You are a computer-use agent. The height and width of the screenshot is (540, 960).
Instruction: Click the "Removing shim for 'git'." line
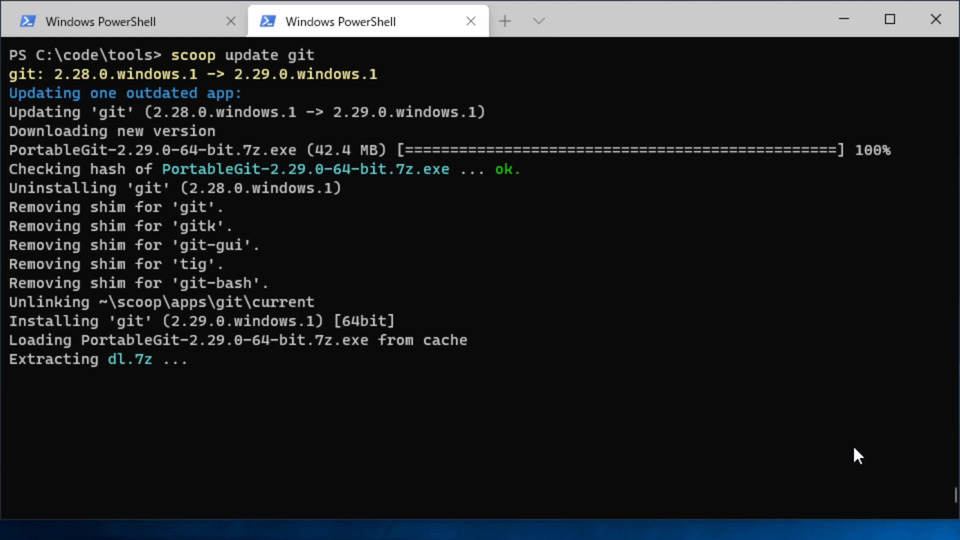(116, 207)
